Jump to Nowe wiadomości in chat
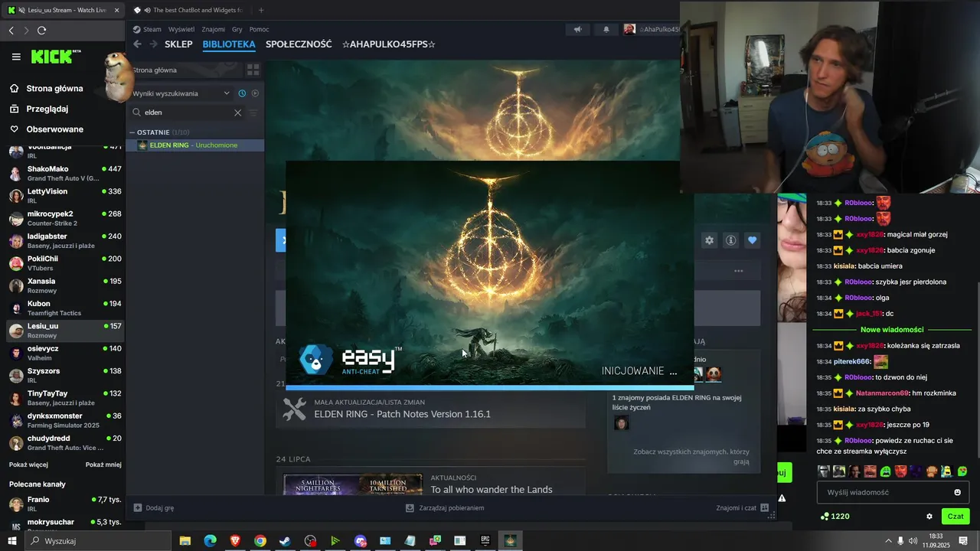The image size is (980, 551). pyautogui.click(x=892, y=330)
